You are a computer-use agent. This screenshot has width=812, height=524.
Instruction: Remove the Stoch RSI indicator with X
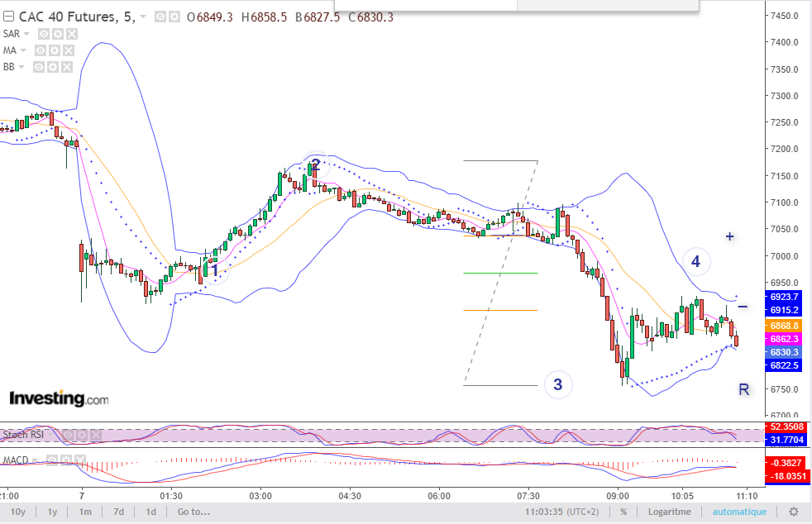tap(96, 435)
